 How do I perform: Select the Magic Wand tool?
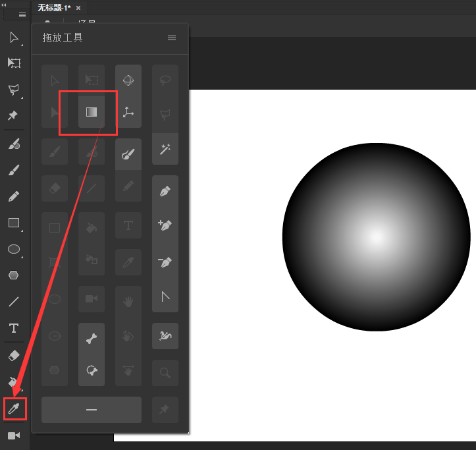[165, 150]
